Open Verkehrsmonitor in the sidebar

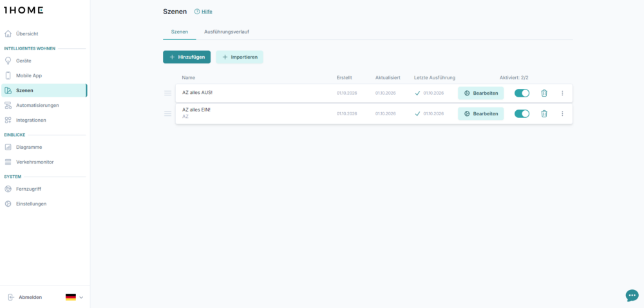coord(44,162)
